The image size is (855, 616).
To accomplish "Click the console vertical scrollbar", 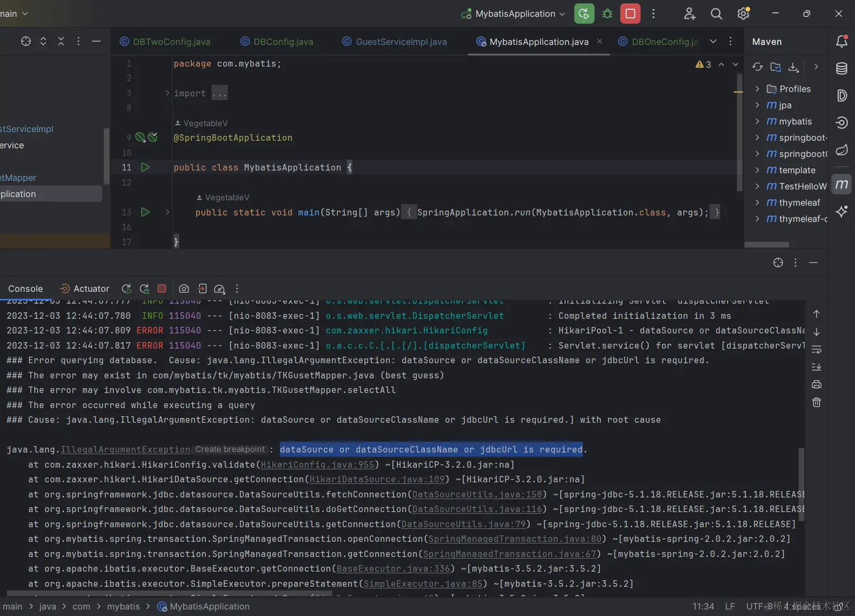I will click(801, 484).
